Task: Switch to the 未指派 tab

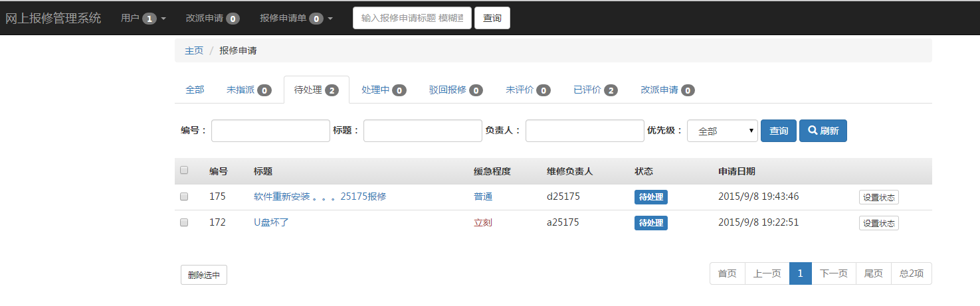Action: (249, 90)
